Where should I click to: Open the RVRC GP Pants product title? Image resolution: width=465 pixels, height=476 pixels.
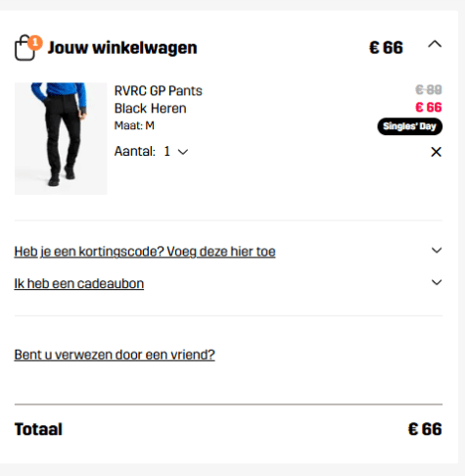(x=158, y=99)
